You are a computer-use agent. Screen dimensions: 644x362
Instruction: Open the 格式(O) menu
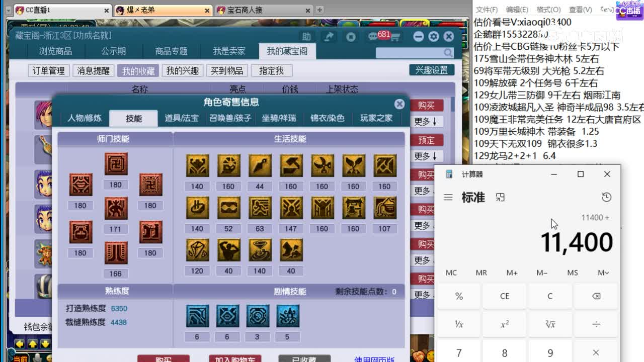(548, 9)
